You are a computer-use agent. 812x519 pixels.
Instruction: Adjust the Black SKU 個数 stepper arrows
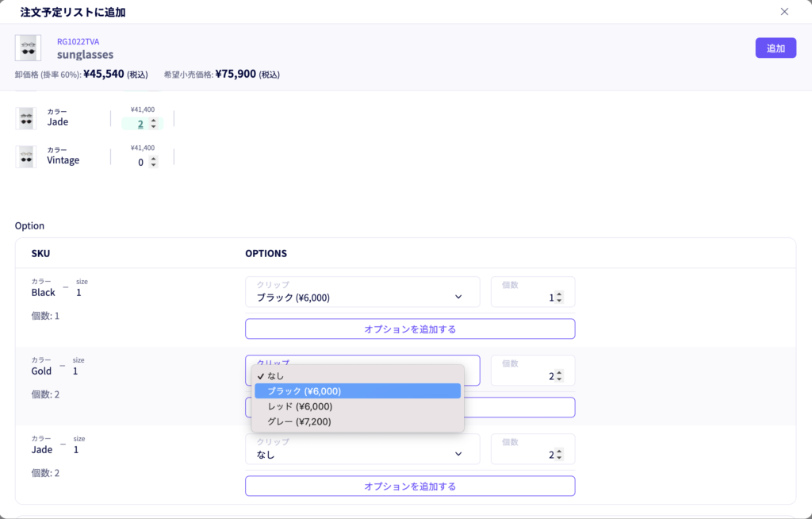coord(559,298)
